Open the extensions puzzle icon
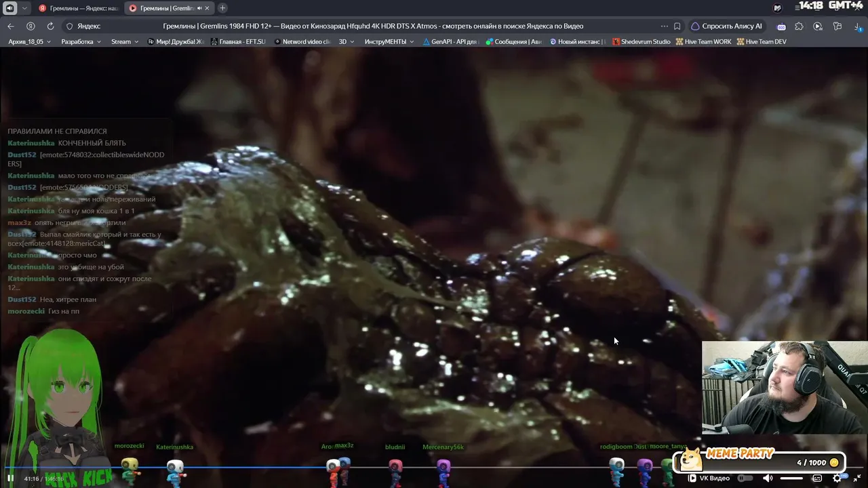Image resolution: width=868 pixels, height=488 pixels. pos(799,26)
